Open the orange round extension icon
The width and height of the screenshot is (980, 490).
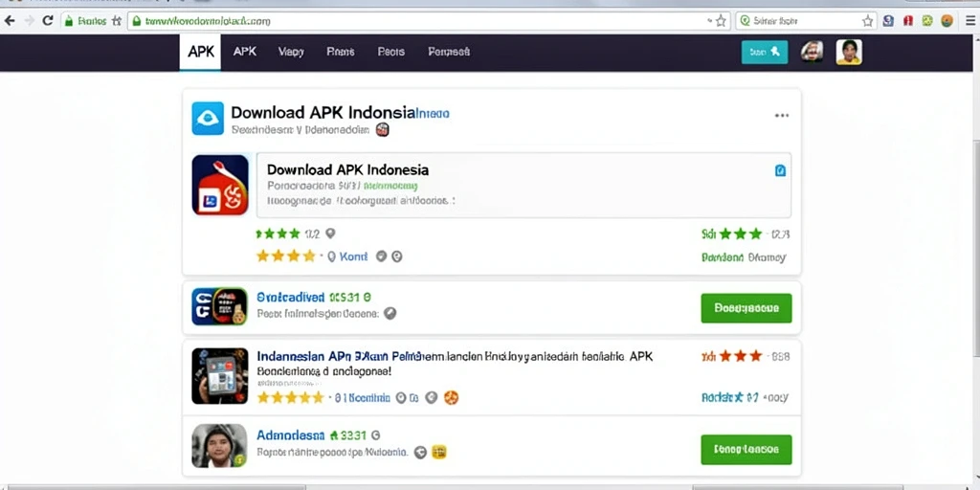947,21
